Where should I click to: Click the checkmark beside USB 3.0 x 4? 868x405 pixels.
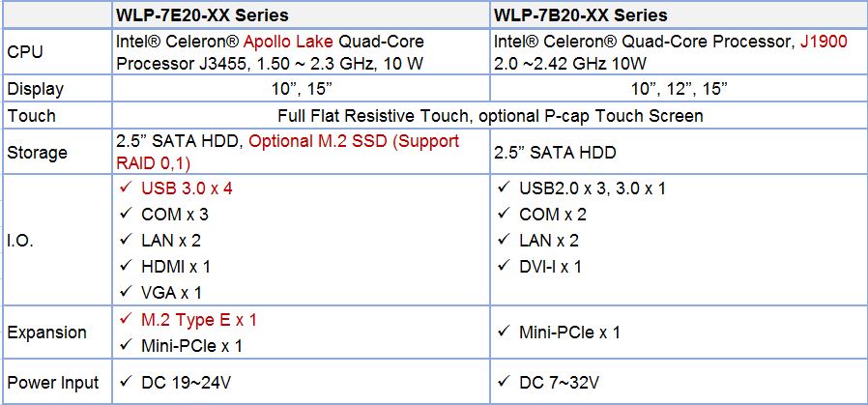(x=123, y=188)
